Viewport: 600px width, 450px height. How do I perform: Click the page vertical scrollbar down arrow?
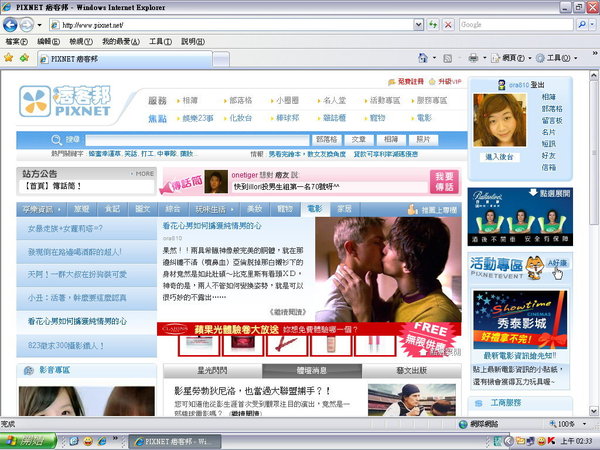click(x=593, y=411)
